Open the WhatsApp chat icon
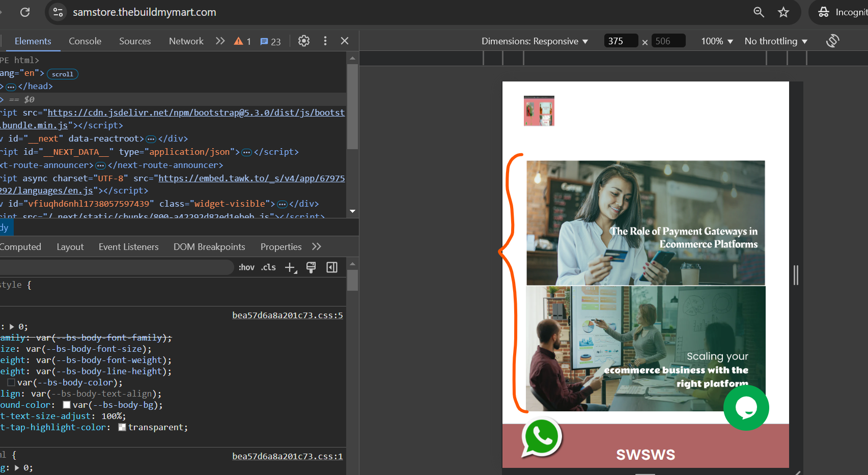The width and height of the screenshot is (868, 475). click(541, 437)
